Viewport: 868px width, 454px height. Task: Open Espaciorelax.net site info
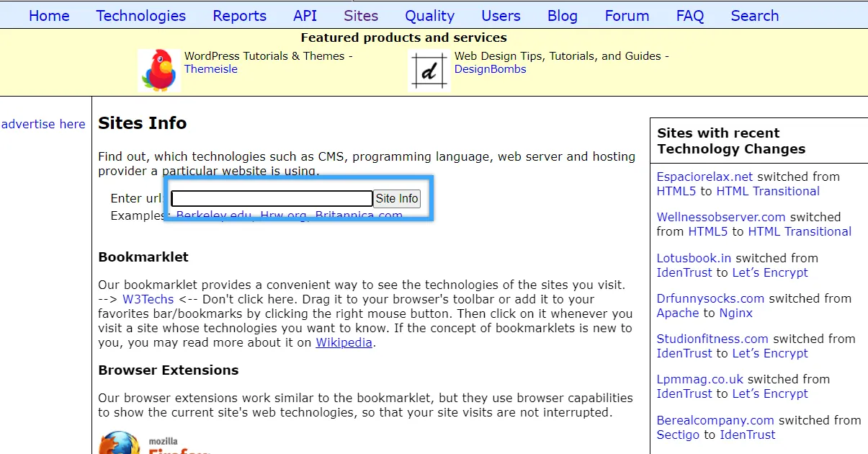point(704,177)
